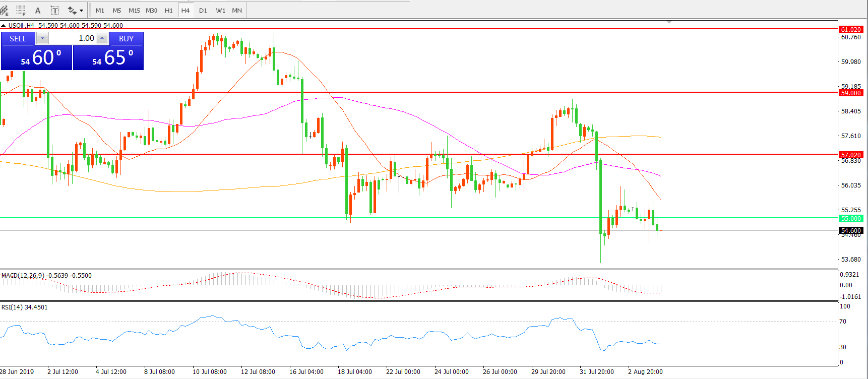Select the Text Label tool

pyautogui.click(x=55, y=10)
